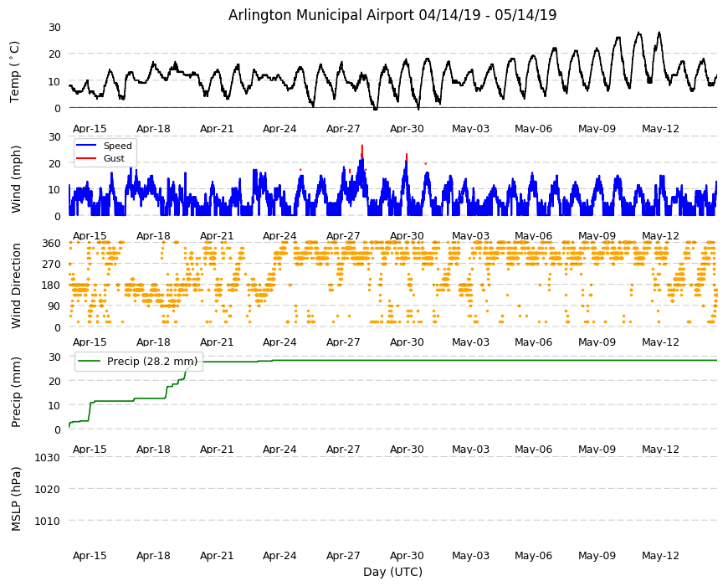Select the Precip (28.2 mm) legend text
The height and width of the screenshot is (586, 728).
(152, 362)
